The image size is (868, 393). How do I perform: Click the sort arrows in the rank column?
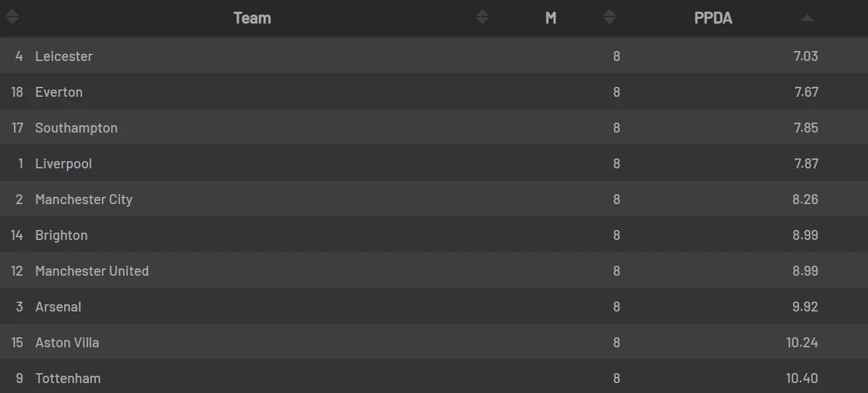(x=12, y=18)
